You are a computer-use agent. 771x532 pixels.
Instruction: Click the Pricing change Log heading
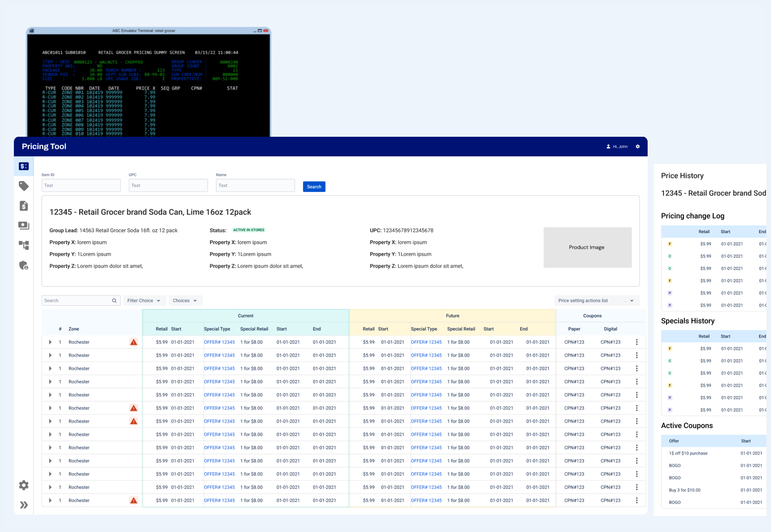click(x=693, y=216)
